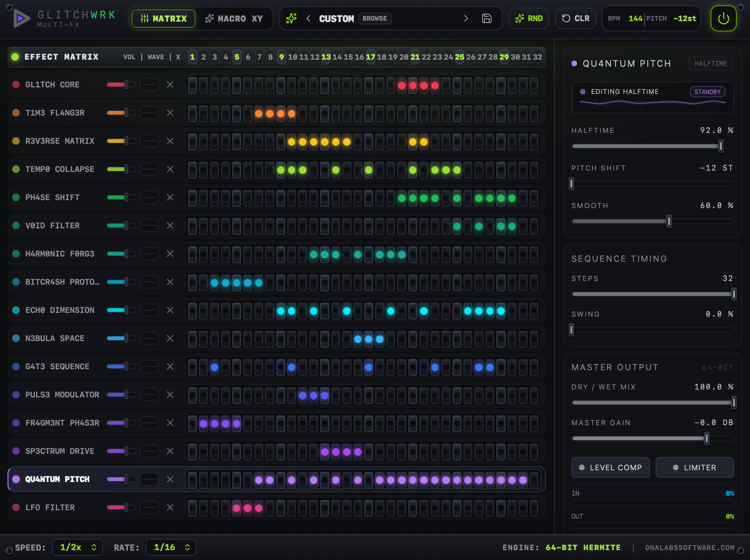Viewport: 750px width, 560px height.
Task: Switch to the MATRIX tab
Action: [164, 18]
